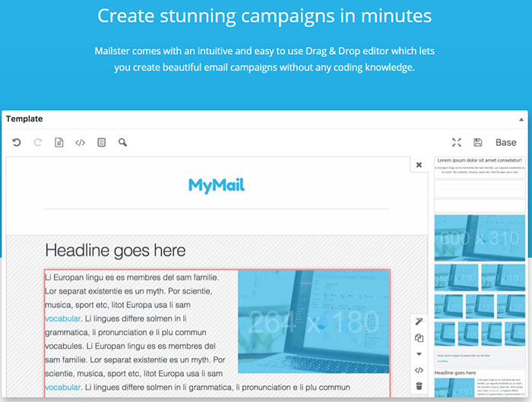532x402 pixels.
Task: Close the module selection with X
Action: tap(419, 165)
